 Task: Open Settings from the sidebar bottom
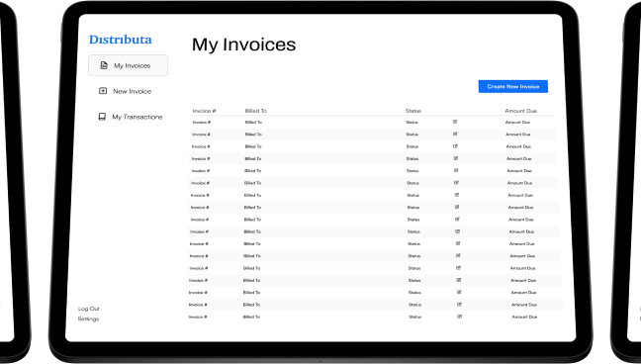click(x=88, y=319)
